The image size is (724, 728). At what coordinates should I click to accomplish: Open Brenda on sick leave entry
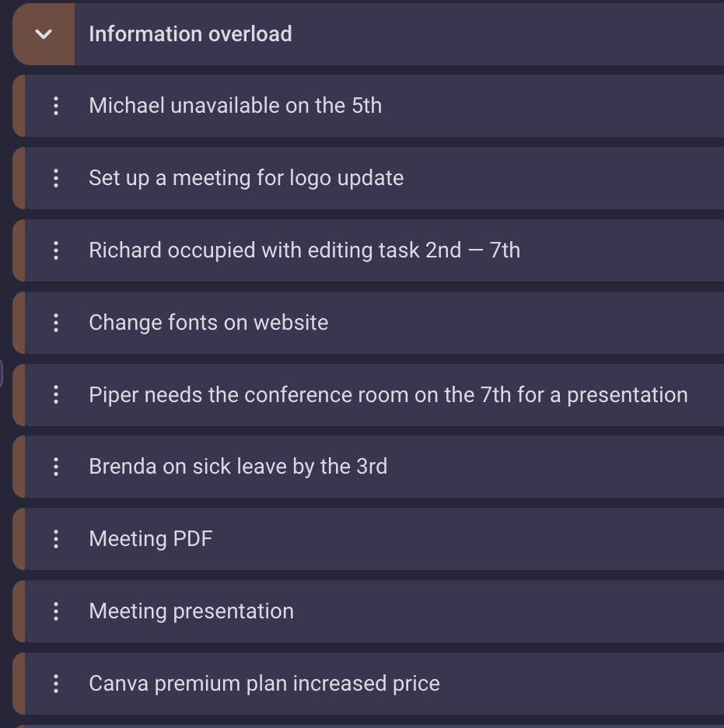tap(238, 467)
